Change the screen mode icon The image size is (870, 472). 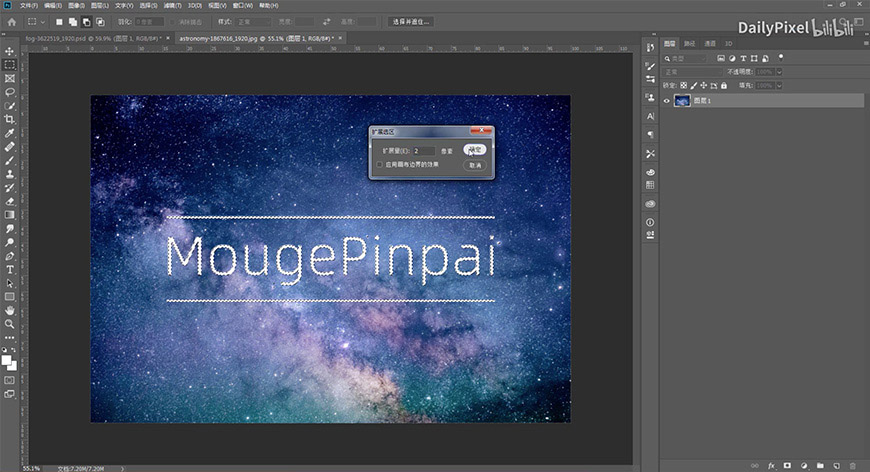9,394
